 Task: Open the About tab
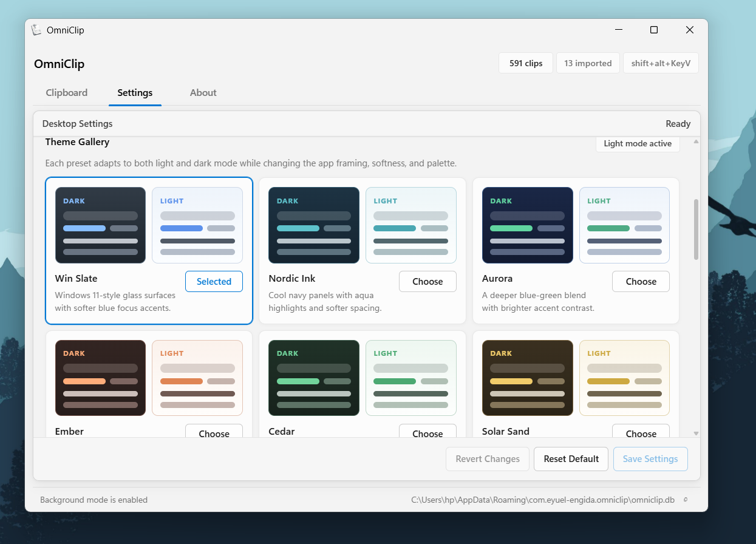click(203, 93)
